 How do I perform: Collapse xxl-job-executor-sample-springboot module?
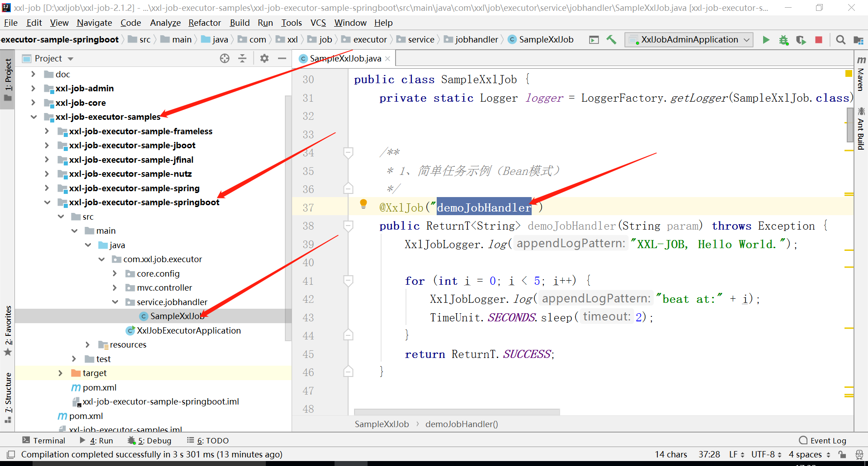[x=47, y=202]
